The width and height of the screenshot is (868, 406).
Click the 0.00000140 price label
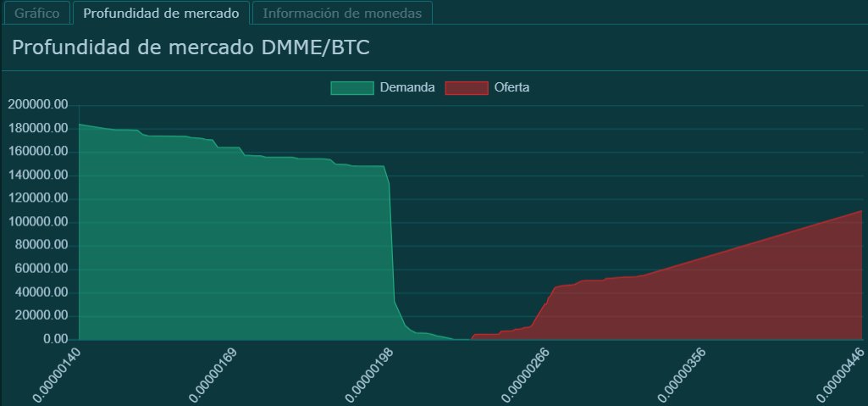click(x=56, y=375)
